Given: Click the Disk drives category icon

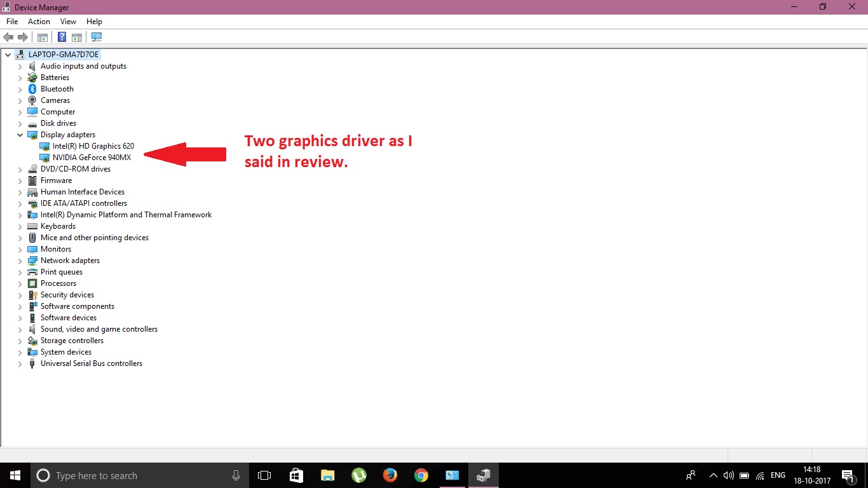Looking at the screenshot, I should (32, 123).
